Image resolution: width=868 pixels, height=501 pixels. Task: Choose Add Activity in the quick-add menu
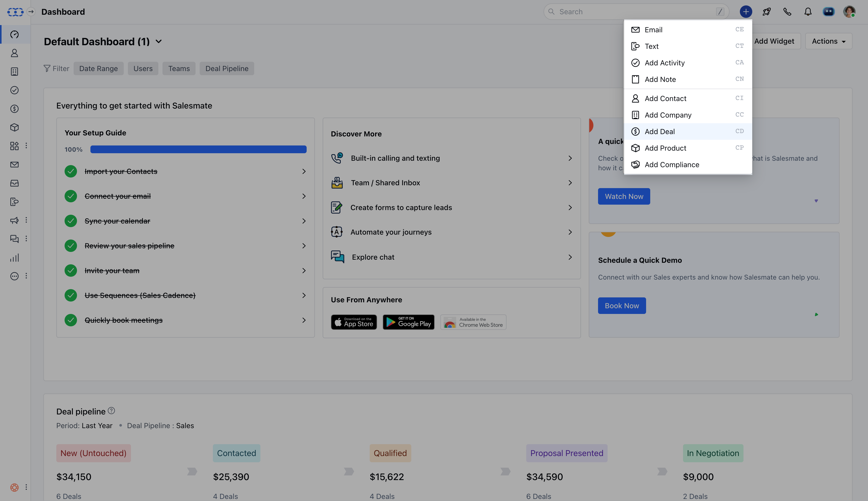point(688,63)
